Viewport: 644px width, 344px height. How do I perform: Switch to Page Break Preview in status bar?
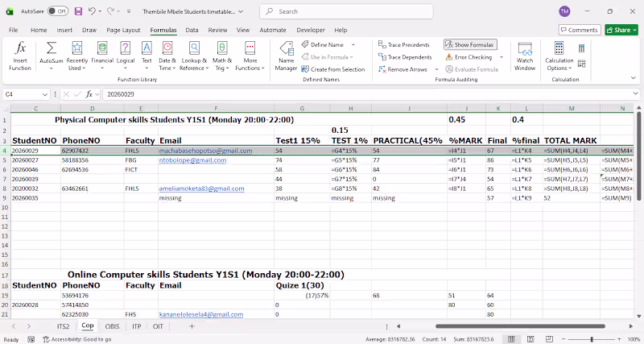pos(550,339)
